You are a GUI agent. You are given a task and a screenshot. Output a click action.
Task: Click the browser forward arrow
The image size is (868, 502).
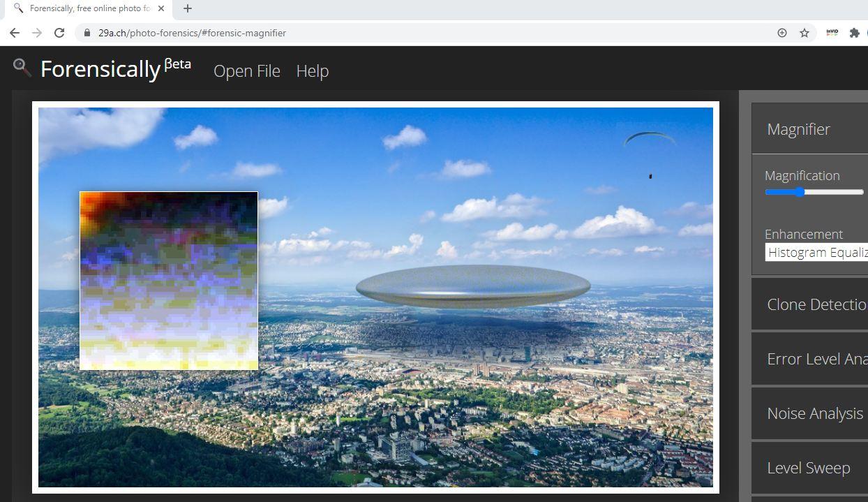[37, 33]
